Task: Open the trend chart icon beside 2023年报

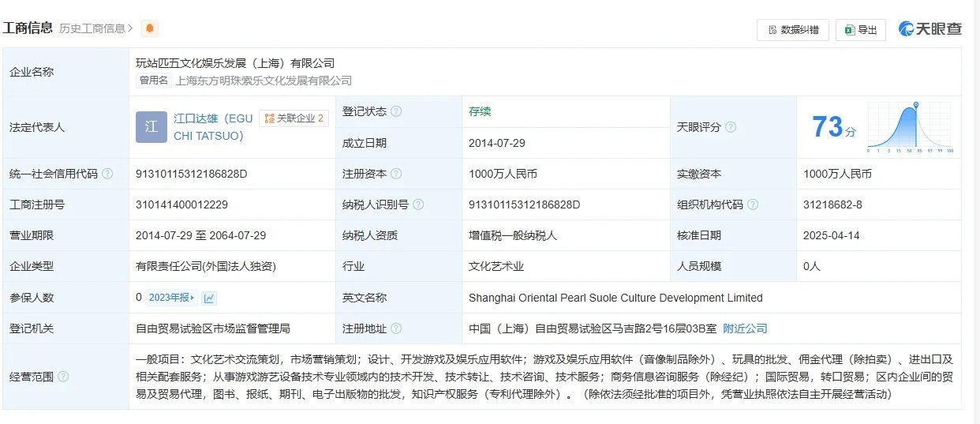Action: tap(209, 298)
